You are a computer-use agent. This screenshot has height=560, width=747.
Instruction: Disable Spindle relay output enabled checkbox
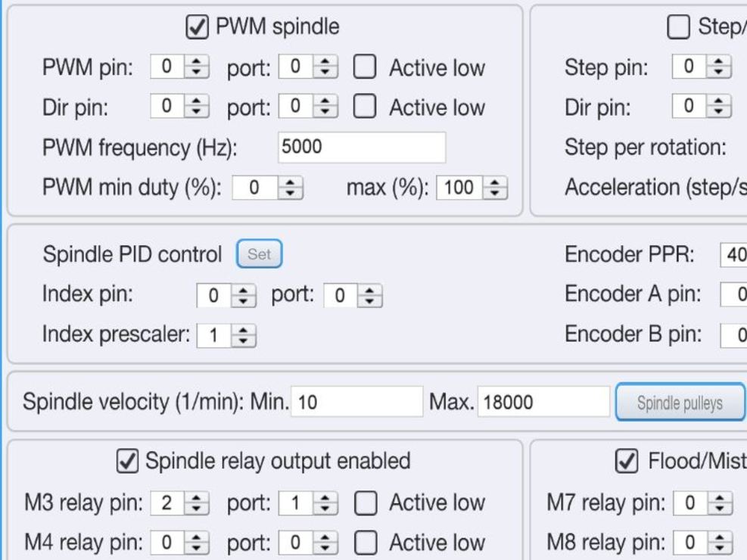point(128,461)
